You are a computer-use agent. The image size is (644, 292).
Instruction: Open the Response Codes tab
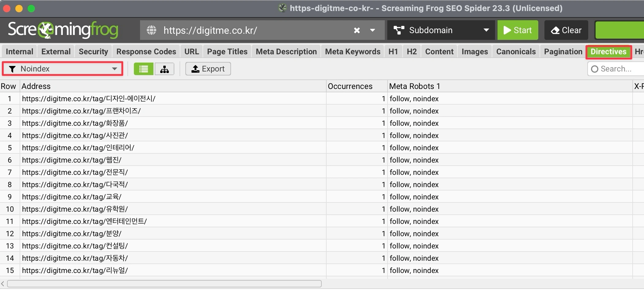point(146,52)
